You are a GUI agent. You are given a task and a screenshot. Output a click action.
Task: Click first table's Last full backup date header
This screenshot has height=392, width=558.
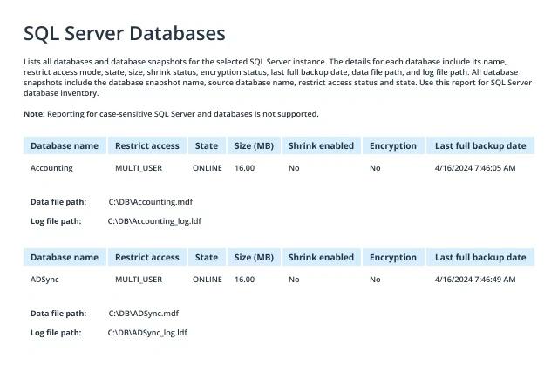(480, 145)
